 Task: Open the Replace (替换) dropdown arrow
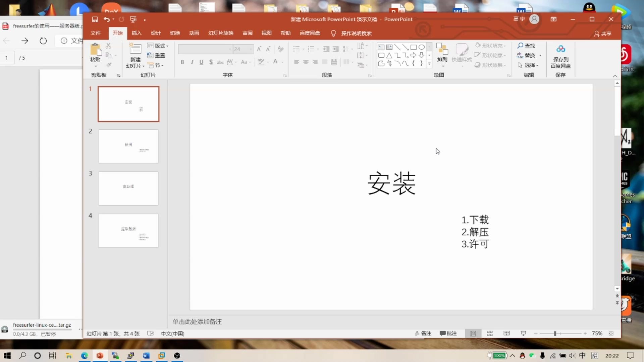pyautogui.click(x=540, y=55)
